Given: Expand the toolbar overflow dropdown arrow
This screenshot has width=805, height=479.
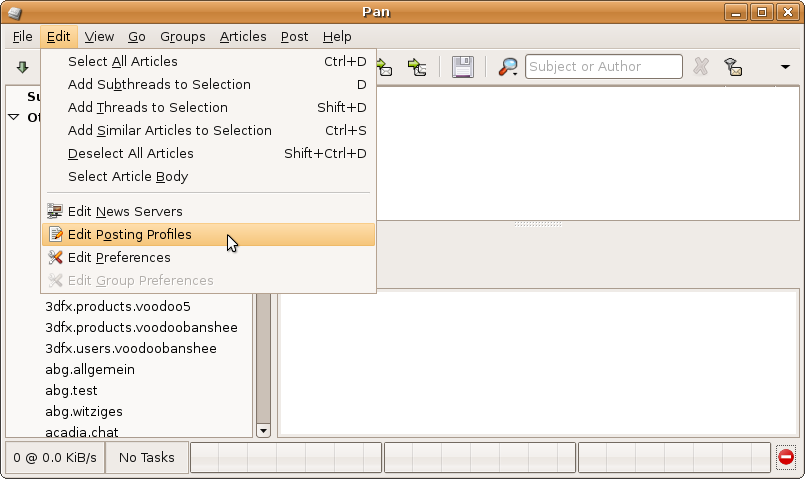Looking at the screenshot, I should point(785,67).
